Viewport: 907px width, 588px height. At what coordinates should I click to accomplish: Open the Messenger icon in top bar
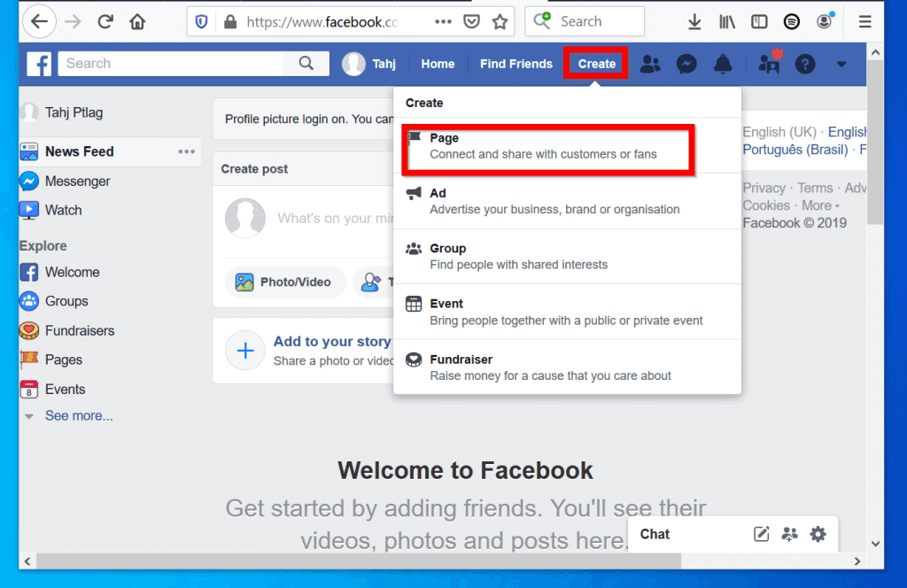tap(686, 64)
